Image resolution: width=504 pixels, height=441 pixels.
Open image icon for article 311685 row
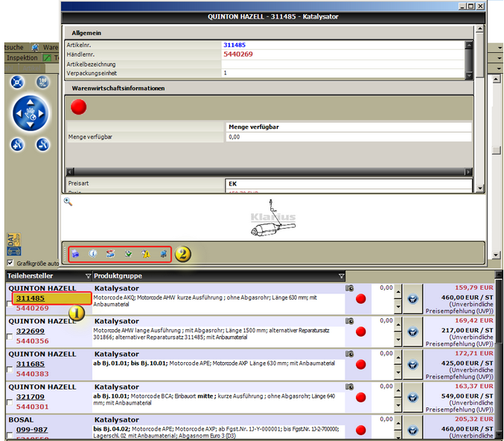point(350,354)
